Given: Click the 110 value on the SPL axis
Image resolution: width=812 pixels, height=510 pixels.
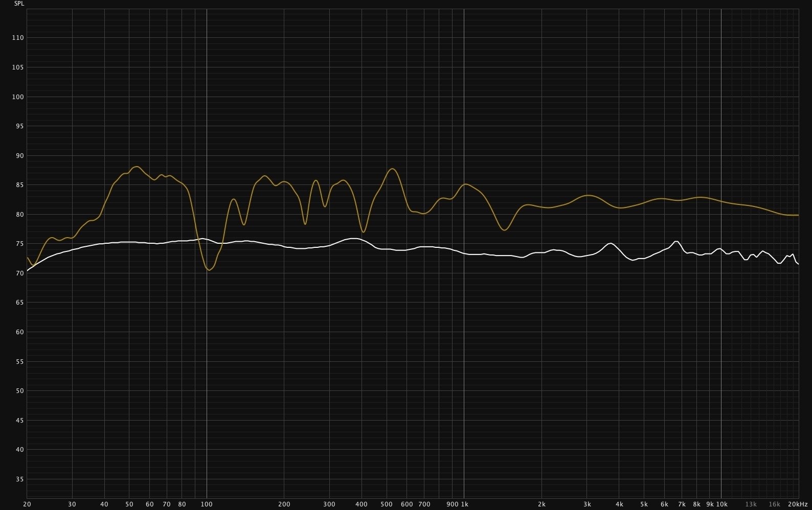Looking at the screenshot, I should pyautogui.click(x=18, y=38).
